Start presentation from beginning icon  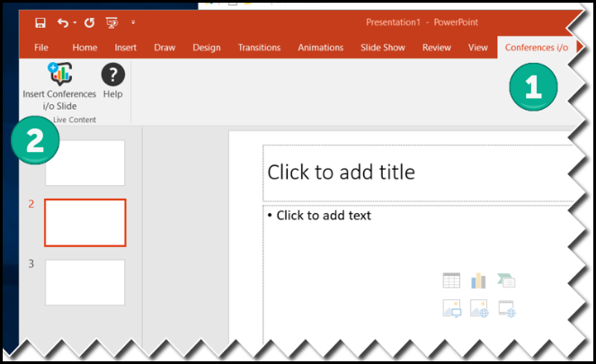point(111,22)
